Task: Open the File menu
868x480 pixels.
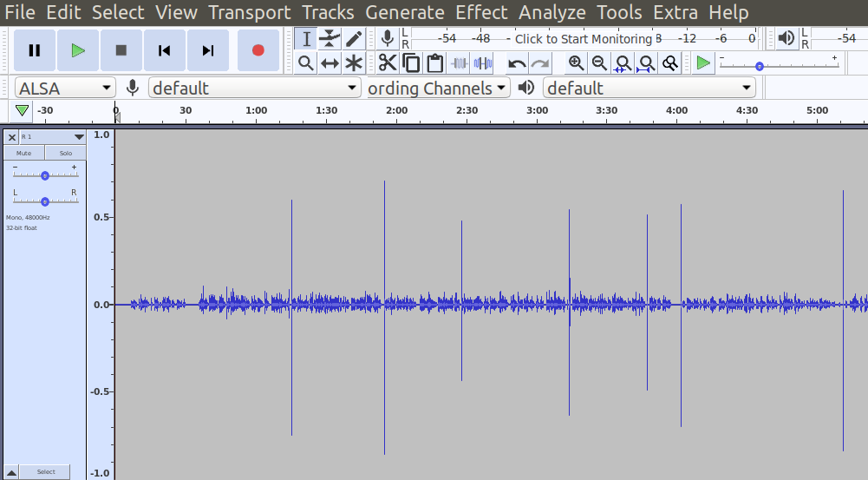Action: click(x=20, y=12)
